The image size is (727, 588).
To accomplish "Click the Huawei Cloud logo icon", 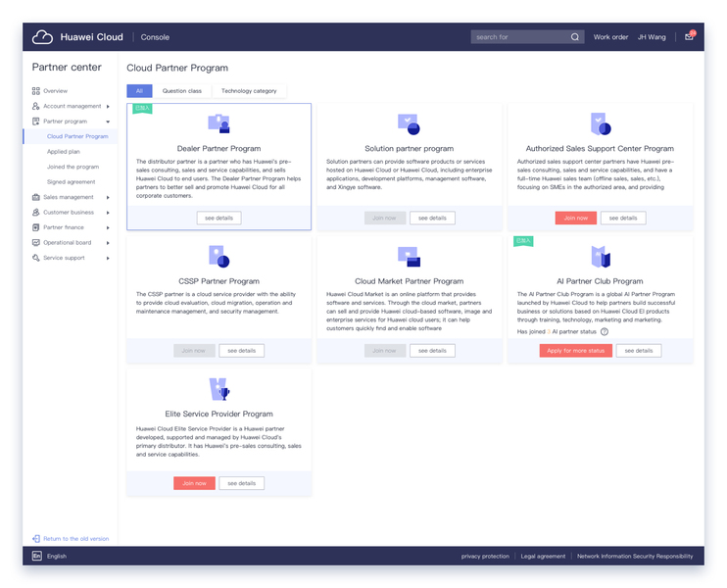I will [42, 37].
